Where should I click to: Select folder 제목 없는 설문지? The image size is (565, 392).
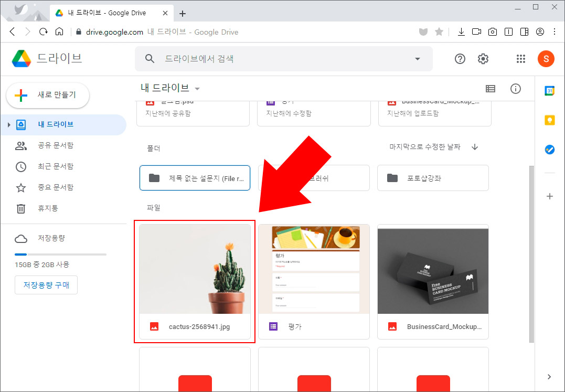coord(195,178)
